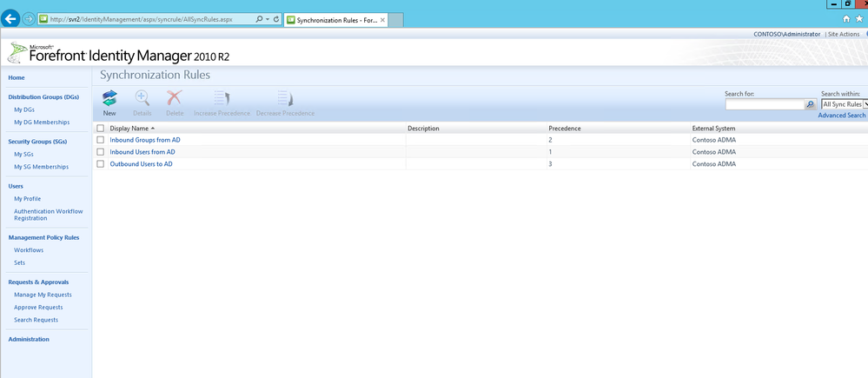Click the Search for text field

pyautogui.click(x=765, y=104)
